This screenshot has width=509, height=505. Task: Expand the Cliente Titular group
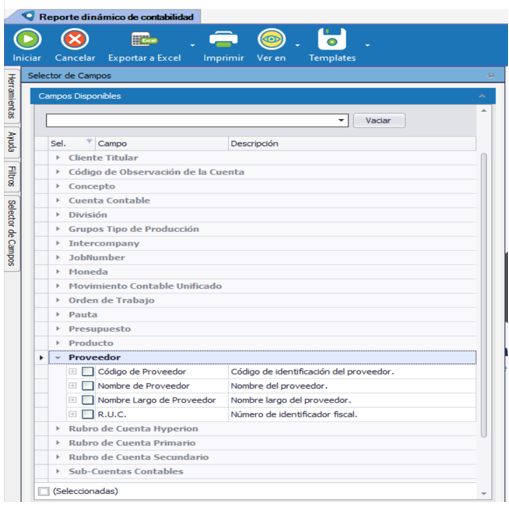point(58,158)
